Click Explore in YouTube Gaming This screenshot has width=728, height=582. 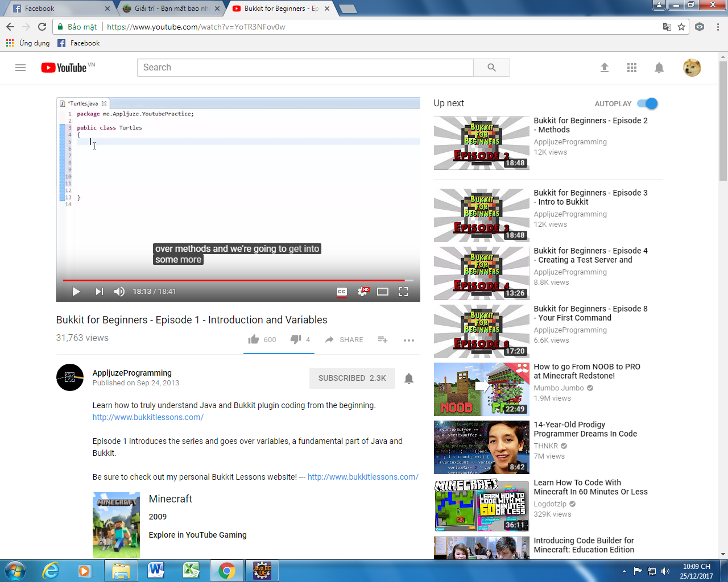(198, 535)
